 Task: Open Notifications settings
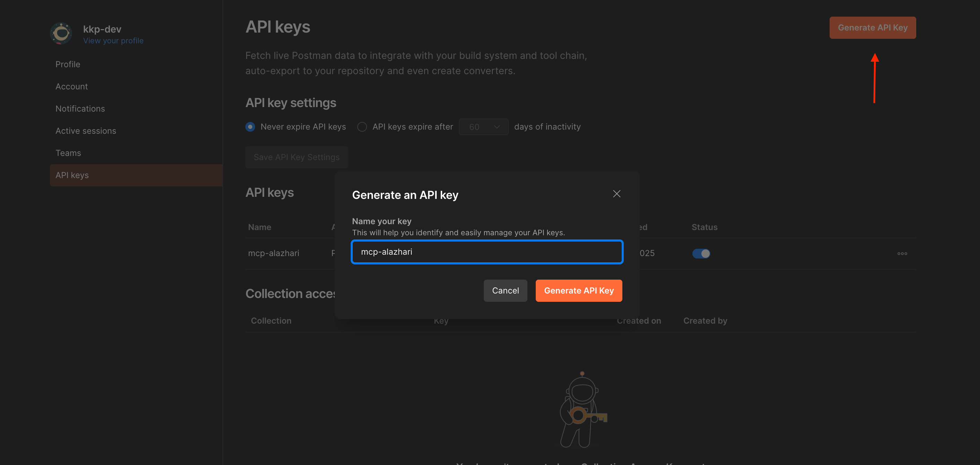pos(80,108)
